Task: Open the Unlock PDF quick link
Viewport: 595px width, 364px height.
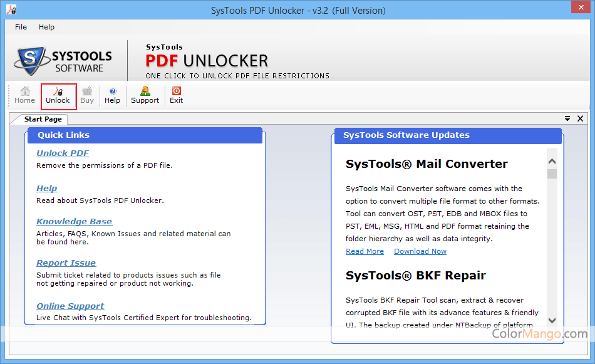Action: (63, 153)
